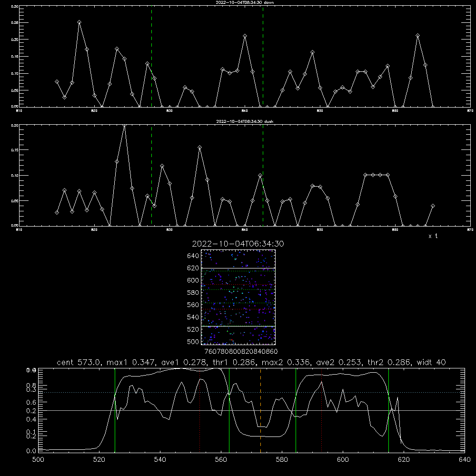The height and width of the screenshot is (476, 476).
Task: Click 'ave2 0.253' in the header line
Action: 340,362
